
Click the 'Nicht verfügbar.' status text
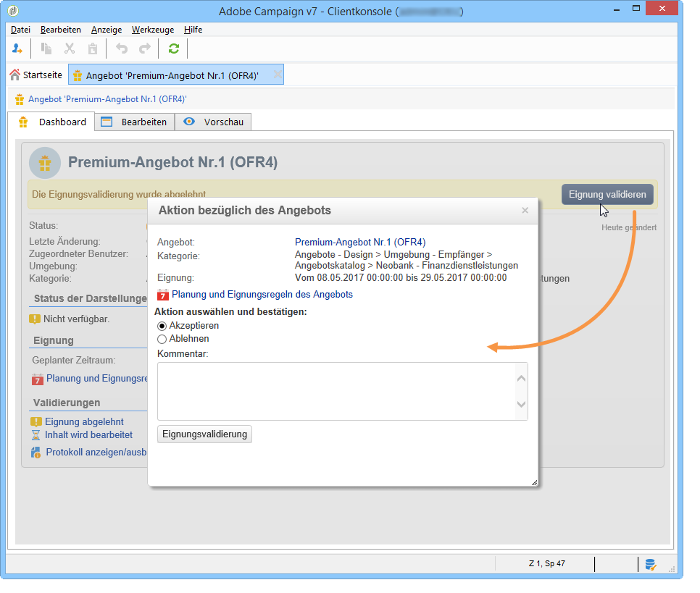pos(76,319)
